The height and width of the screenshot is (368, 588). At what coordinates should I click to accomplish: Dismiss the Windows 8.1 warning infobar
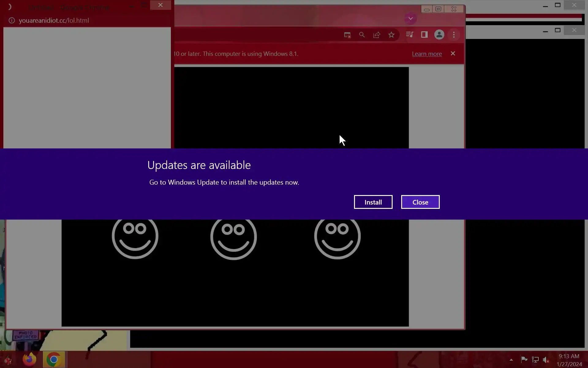(453, 54)
